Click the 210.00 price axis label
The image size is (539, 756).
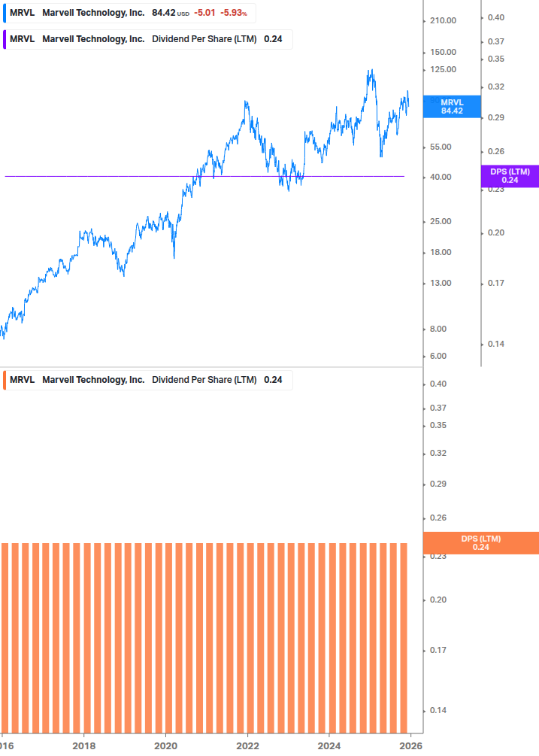pos(443,21)
